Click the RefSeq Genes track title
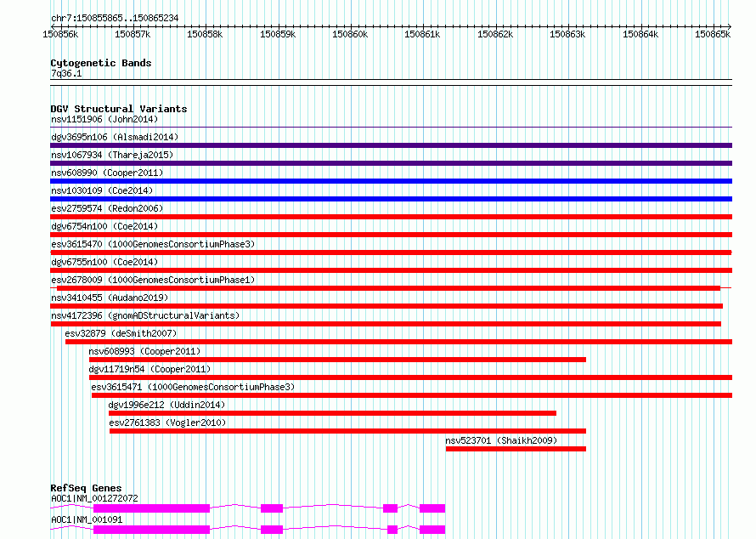Screen dimensions: 756x539 click(87, 488)
